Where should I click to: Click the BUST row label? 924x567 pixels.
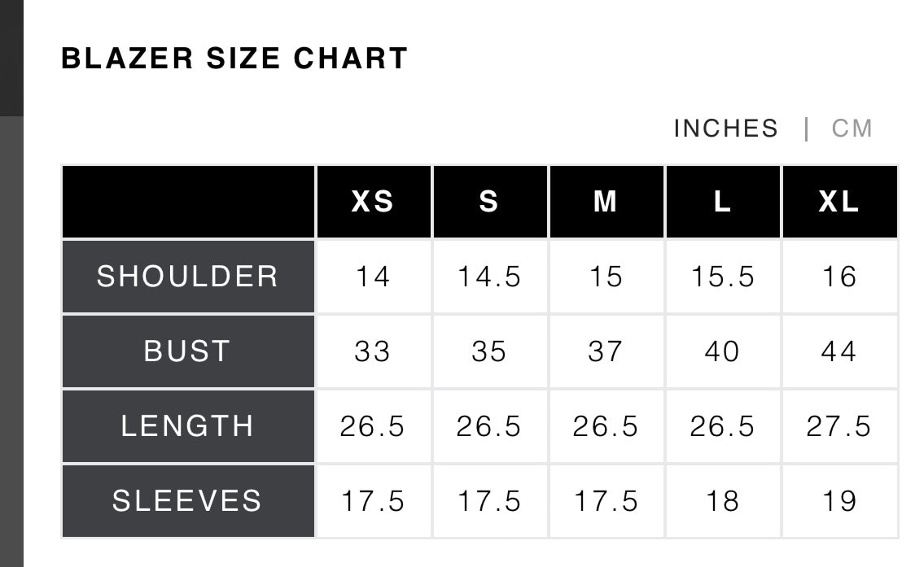tap(188, 351)
